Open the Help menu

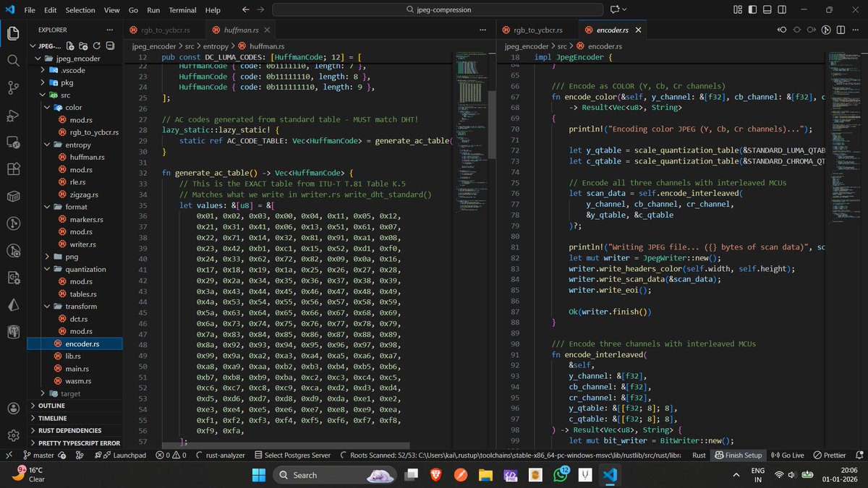tap(213, 10)
